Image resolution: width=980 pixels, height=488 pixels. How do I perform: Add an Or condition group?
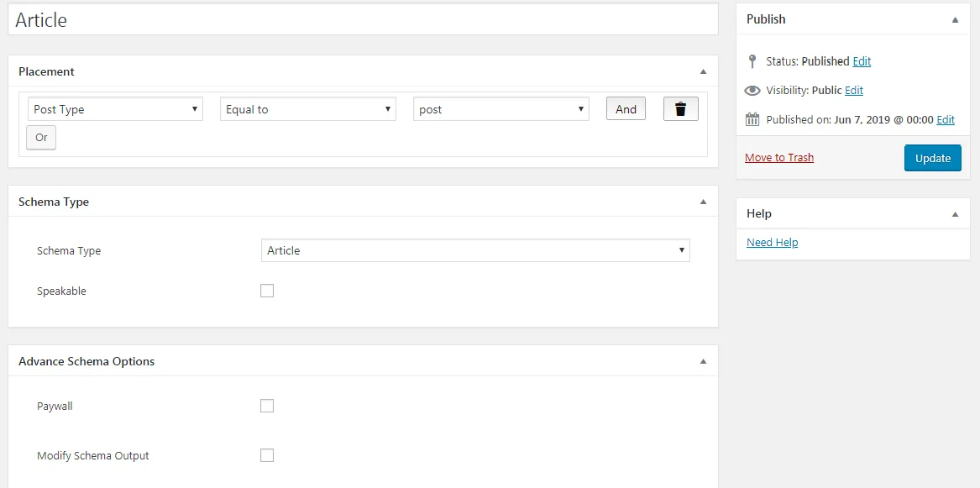[41, 138]
